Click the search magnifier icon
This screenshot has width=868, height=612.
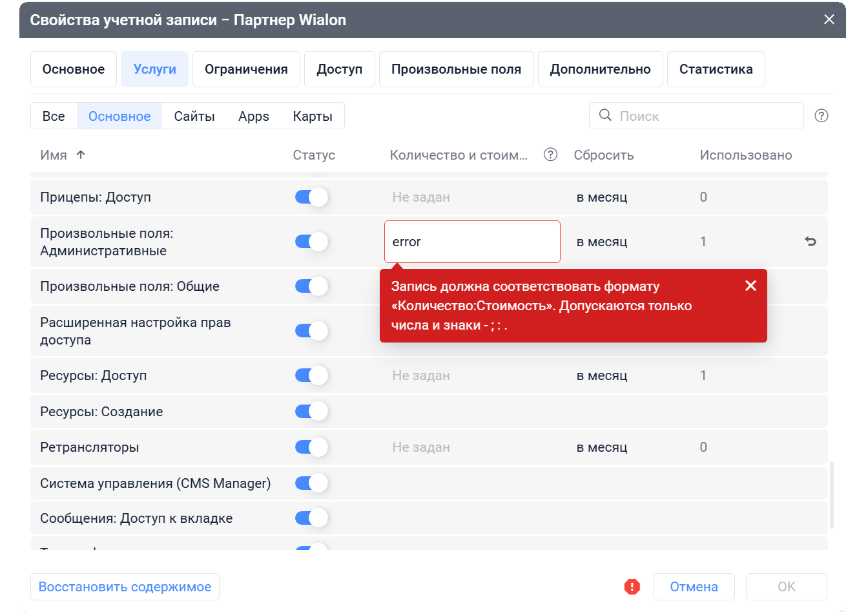pos(605,115)
